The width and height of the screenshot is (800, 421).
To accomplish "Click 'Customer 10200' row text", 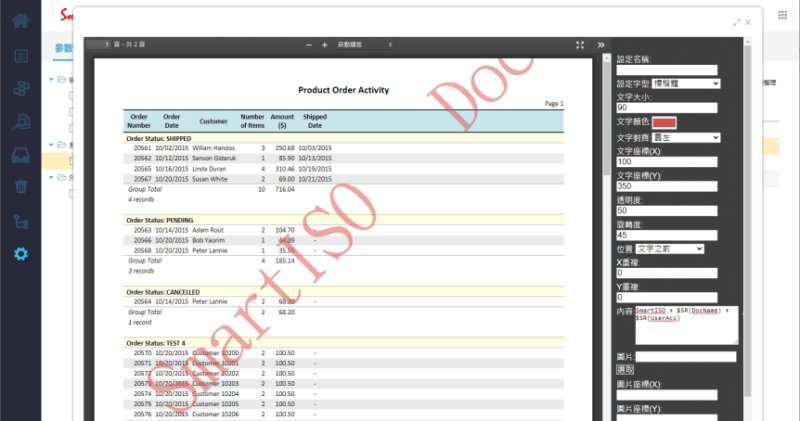I will click(x=215, y=353).
